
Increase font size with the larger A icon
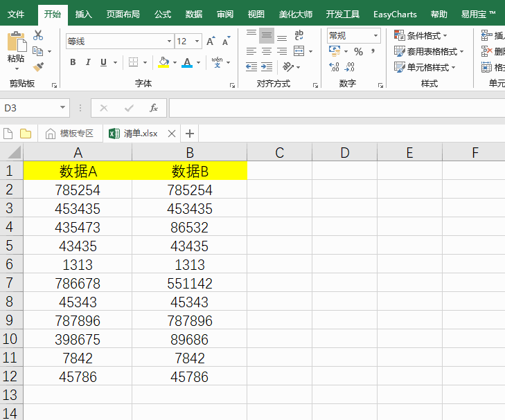(211, 42)
